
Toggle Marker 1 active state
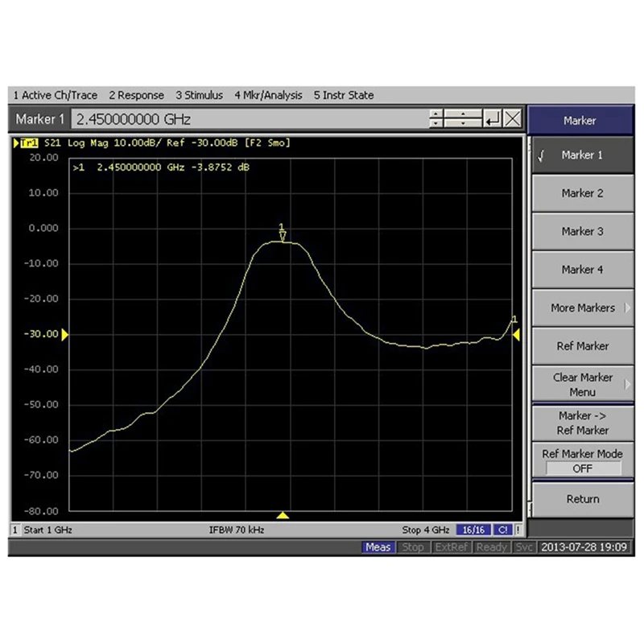[x=582, y=155]
